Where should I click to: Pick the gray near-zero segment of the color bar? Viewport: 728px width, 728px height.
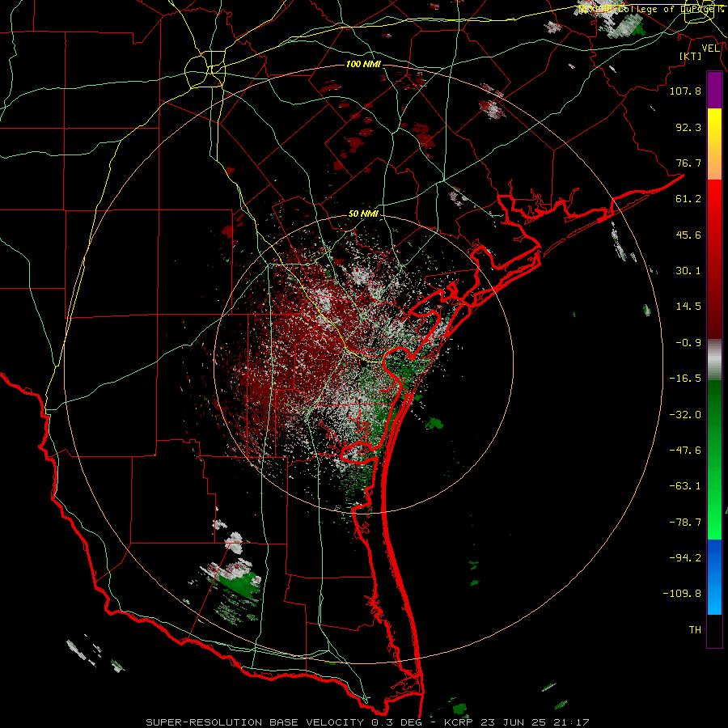(x=714, y=360)
